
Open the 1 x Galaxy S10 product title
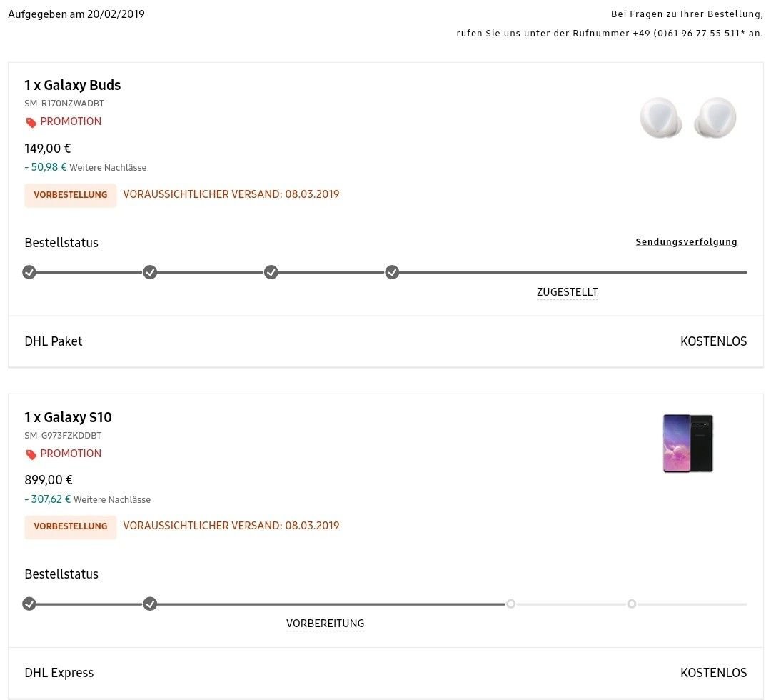click(68, 417)
